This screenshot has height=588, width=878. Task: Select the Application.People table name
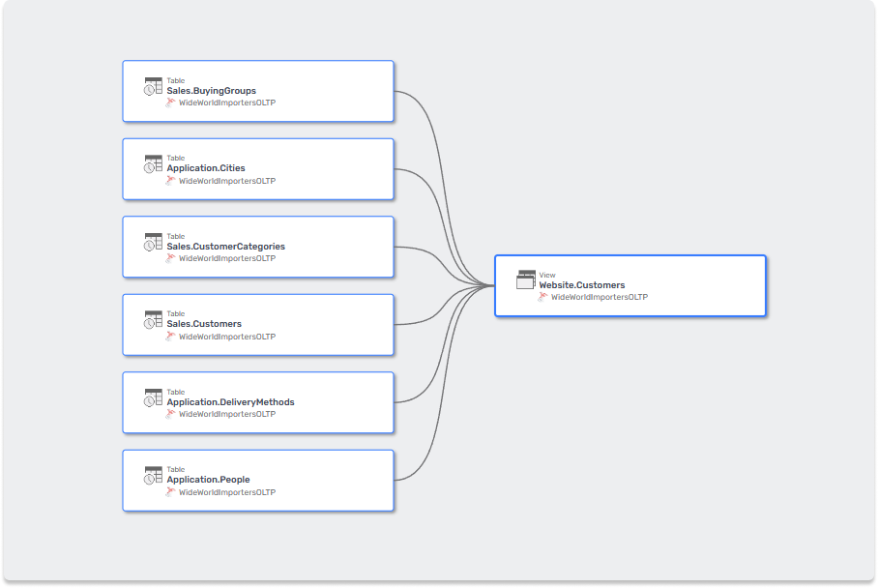tap(208, 480)
